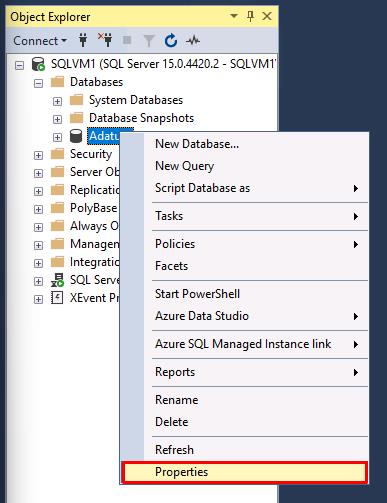Click the System Databases folder icon

tap(77, 100)
